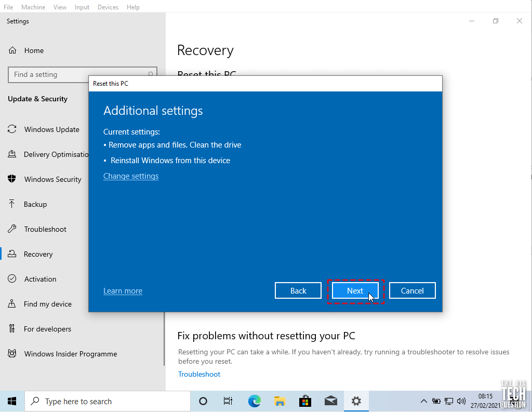Click the taskbar Type here to search box
The width and height of the screenshot is (532, 412).
[x=108, y=401]
